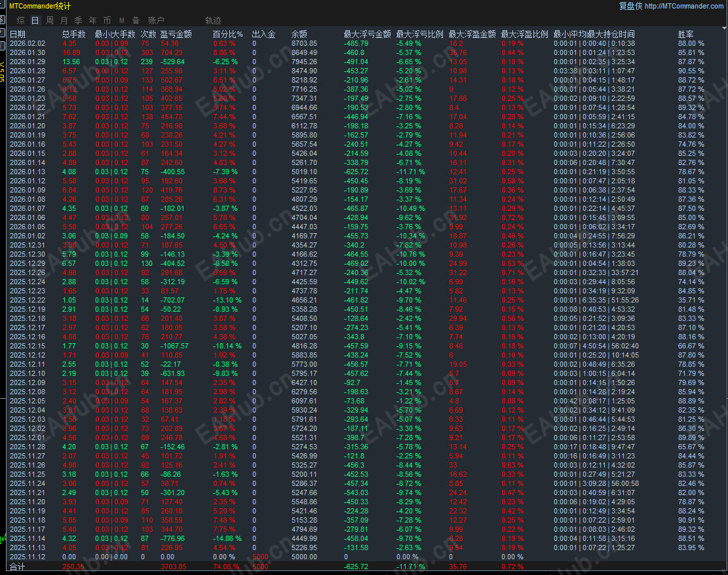The height and width of the screenshot is (575, 728).
Task: Open the 账户 account tab
Action: pyautogui.click(x=156, y=20)
